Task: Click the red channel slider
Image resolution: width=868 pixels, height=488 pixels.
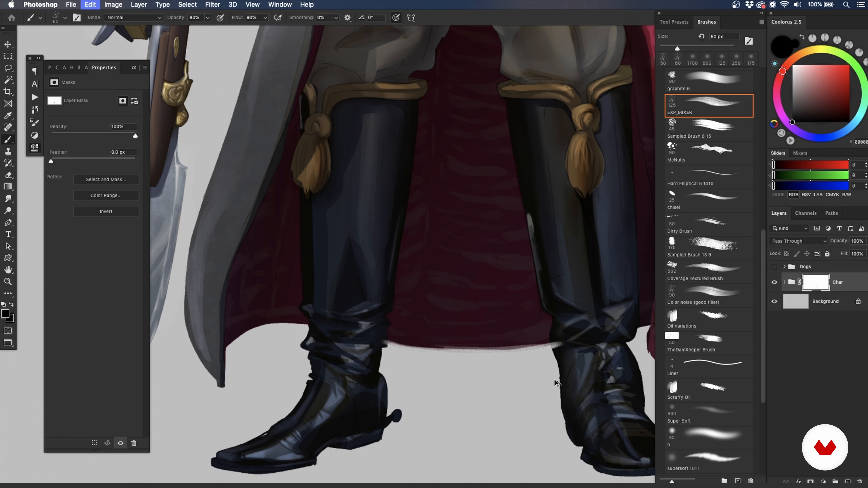Action: coord(811,165)
